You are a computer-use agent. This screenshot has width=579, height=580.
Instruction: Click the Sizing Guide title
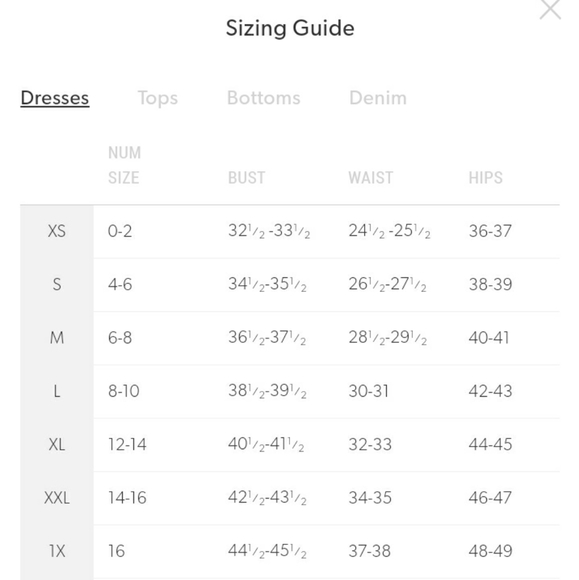290,28
